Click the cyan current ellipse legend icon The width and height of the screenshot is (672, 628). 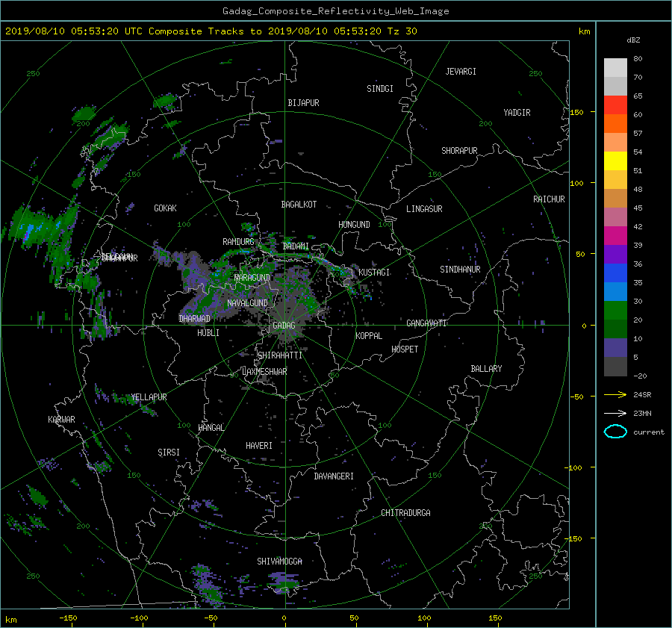click(x=615, y=432)
